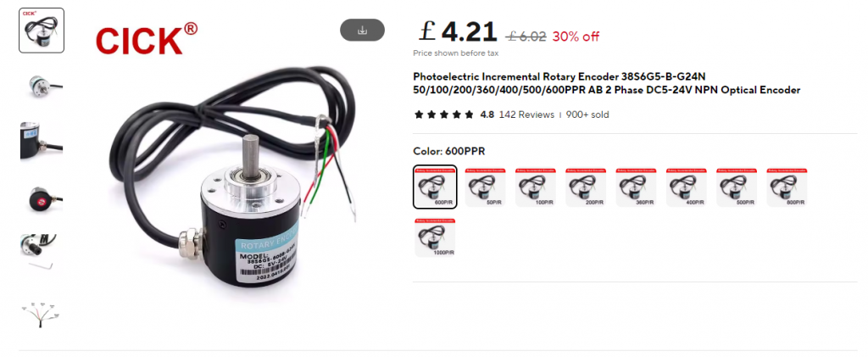Click the five-star rating icons
Viewport: 868px width, 357px height.
(443, 114)
